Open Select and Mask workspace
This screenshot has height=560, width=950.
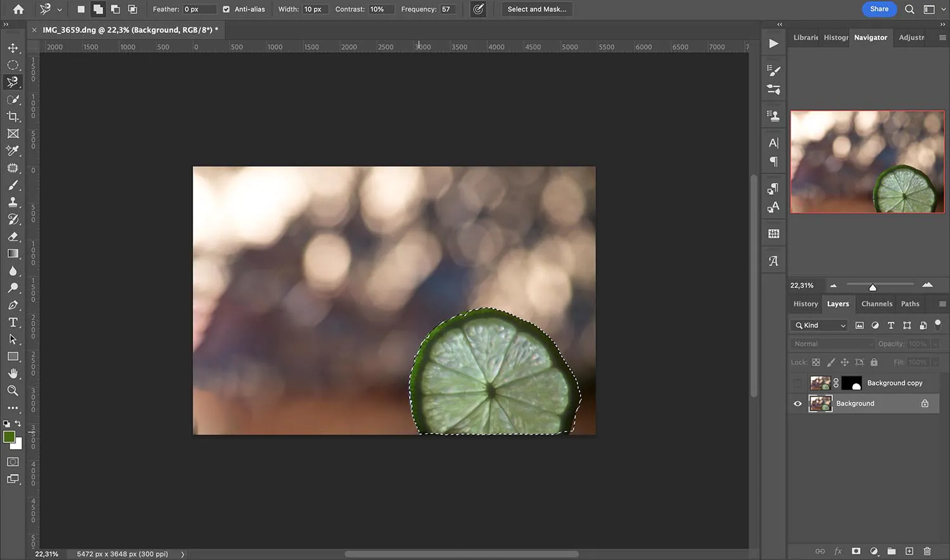tap(537, 9)
